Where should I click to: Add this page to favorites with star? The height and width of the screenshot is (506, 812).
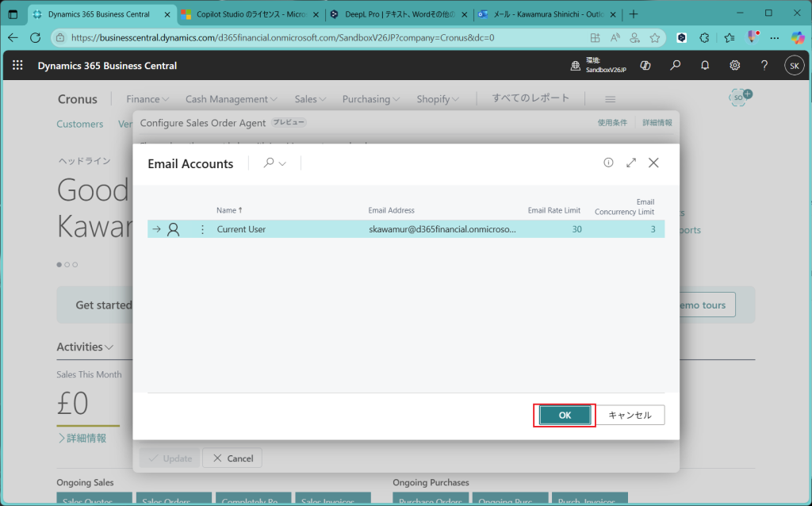655,38
